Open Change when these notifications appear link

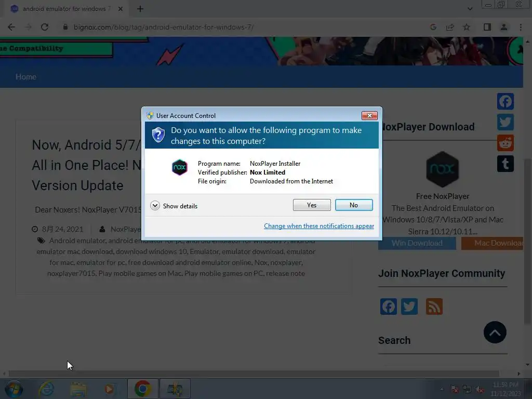[x=319, y=226]
